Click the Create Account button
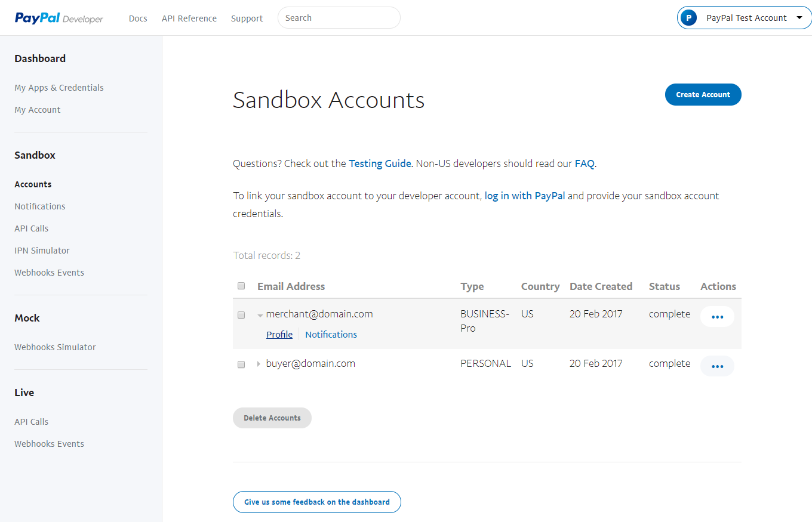Image resolution: width=812 pixels, height=522 pixels. [x=703, y=94]
